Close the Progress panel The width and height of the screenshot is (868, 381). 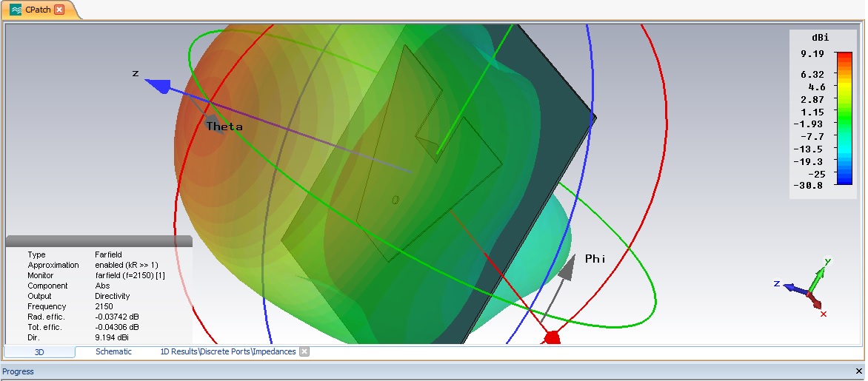(x=859, y=371)
